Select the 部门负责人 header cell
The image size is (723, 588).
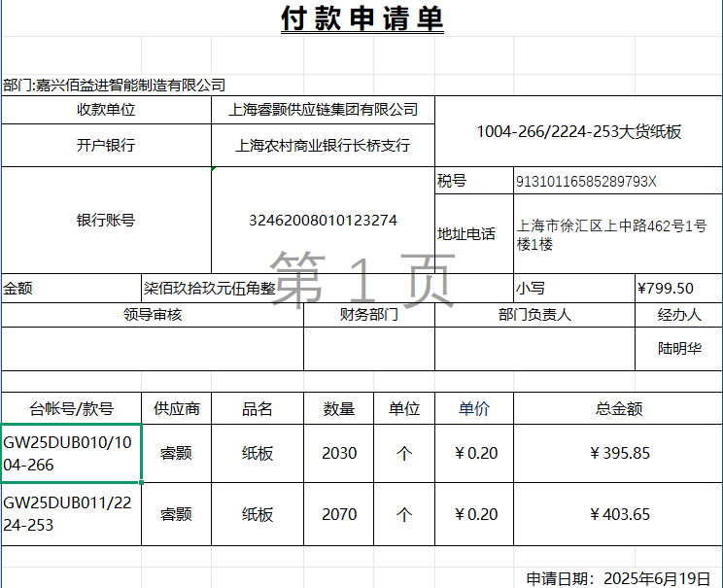click(x=534, y=315)
